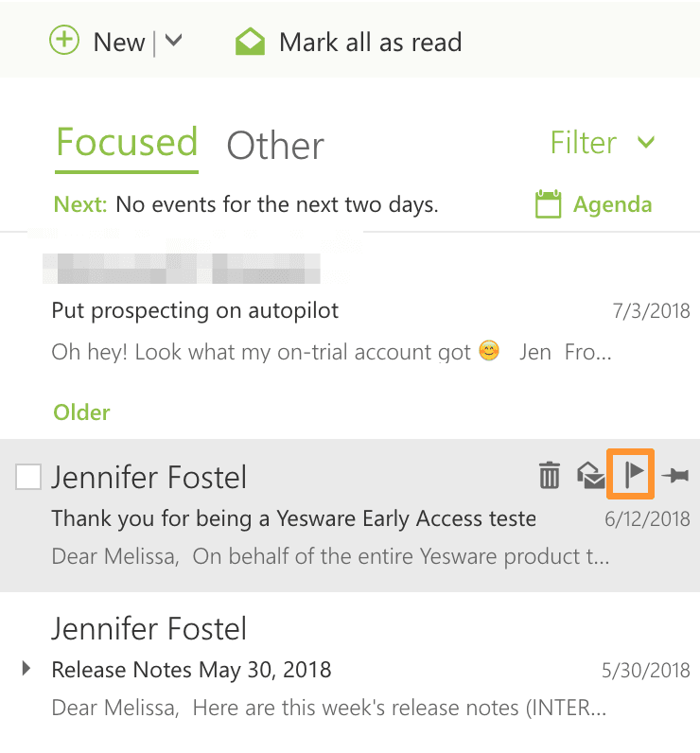The width and height of the screenshot is (700, 753).
Task: Click the Mark all as read label
Action: coord(370,43)
